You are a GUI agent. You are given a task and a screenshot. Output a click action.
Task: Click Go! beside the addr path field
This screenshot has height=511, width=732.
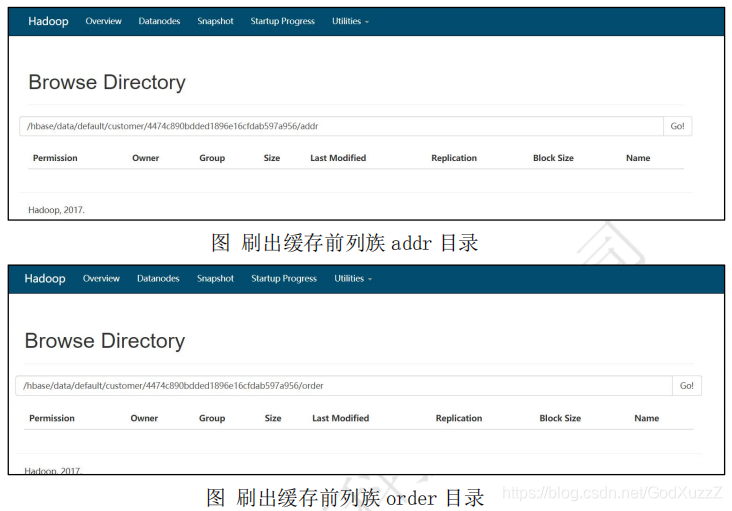(677, 126)
